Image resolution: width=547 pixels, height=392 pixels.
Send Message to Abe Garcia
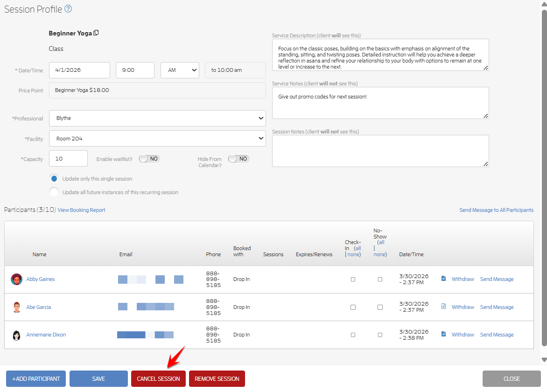497,307
